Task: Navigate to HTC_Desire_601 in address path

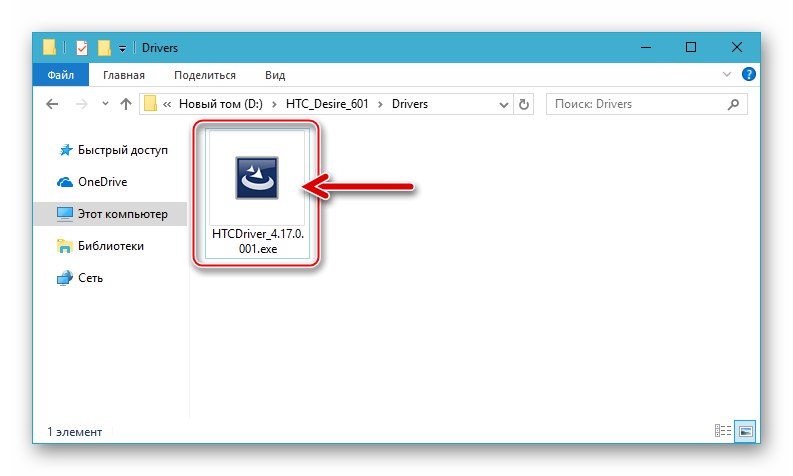Action: click(327, 104)
